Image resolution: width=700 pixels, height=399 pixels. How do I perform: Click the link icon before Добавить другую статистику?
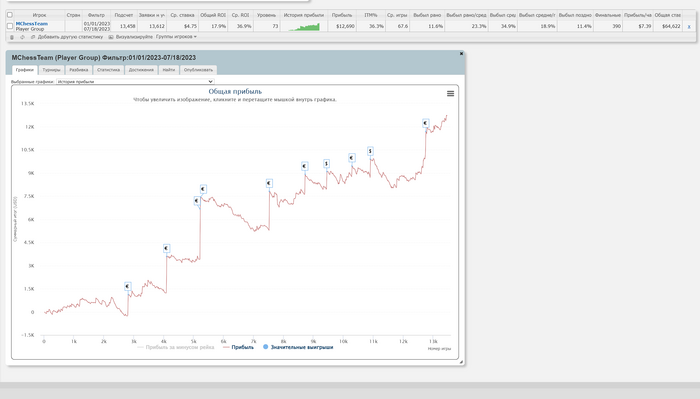(33, 37)
